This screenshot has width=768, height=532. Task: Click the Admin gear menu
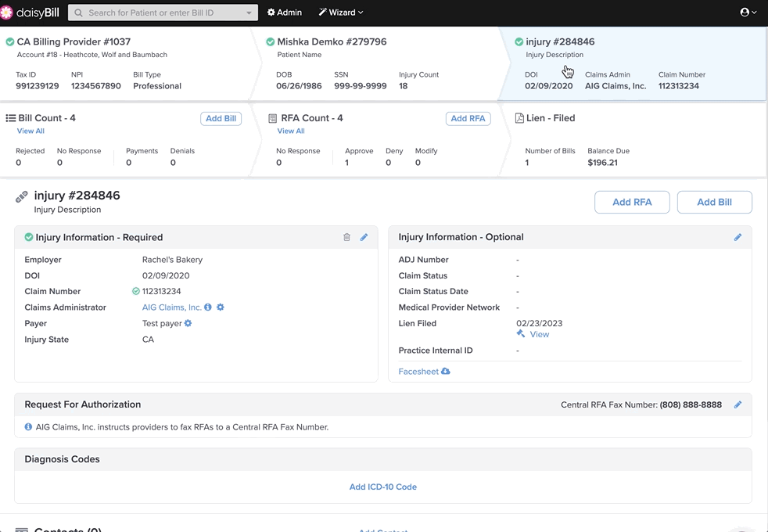[284, 13]
